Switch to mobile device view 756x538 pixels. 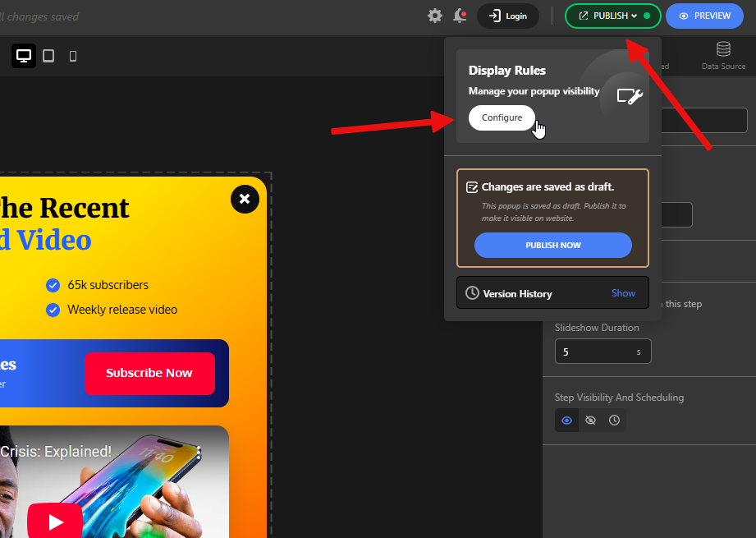coord(73,57)
